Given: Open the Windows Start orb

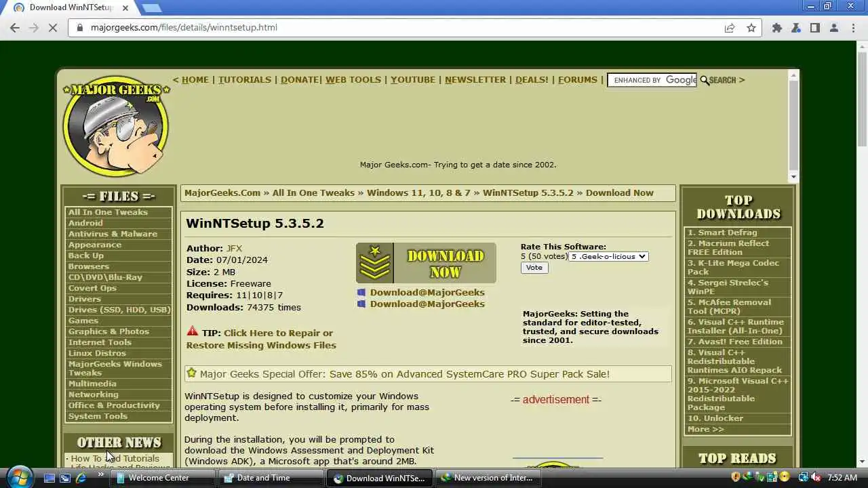Looking at the screenshot, I should [19, 476].
